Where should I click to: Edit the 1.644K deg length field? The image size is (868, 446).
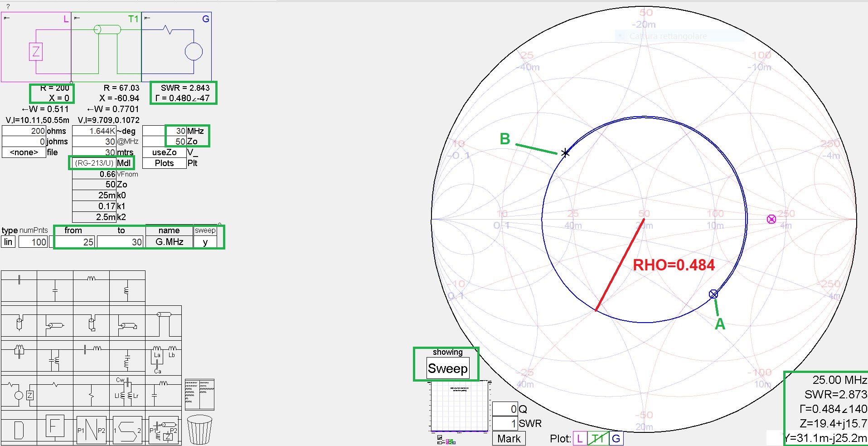tap(94, 131)
